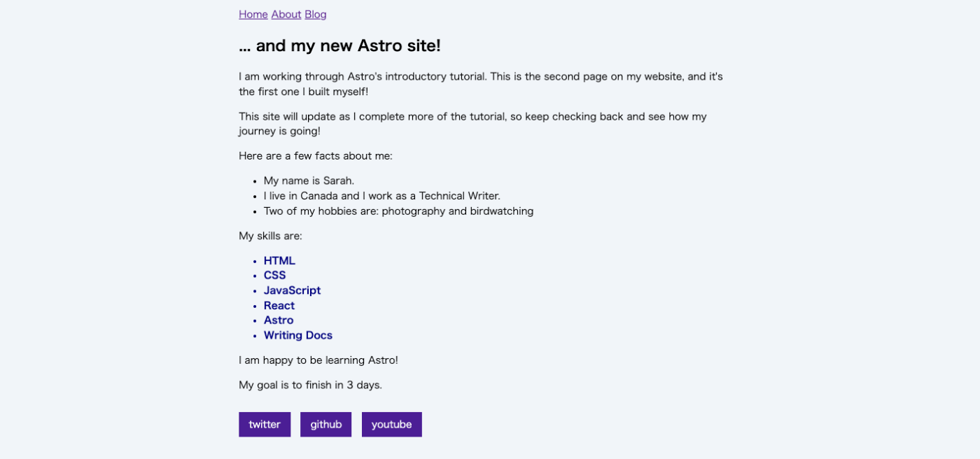Open the Blog link in navigation
The height and width of the screenshot is (459, 980).
coord(316,14)
